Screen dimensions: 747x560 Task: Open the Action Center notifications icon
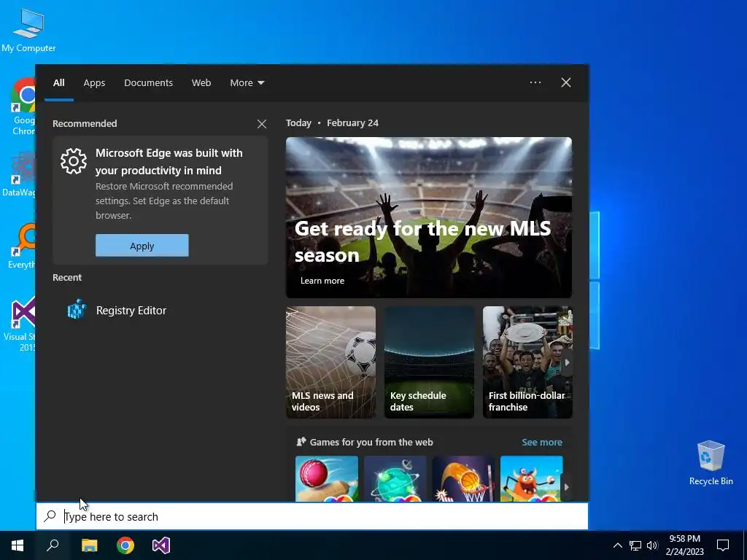tap(723, 545)
